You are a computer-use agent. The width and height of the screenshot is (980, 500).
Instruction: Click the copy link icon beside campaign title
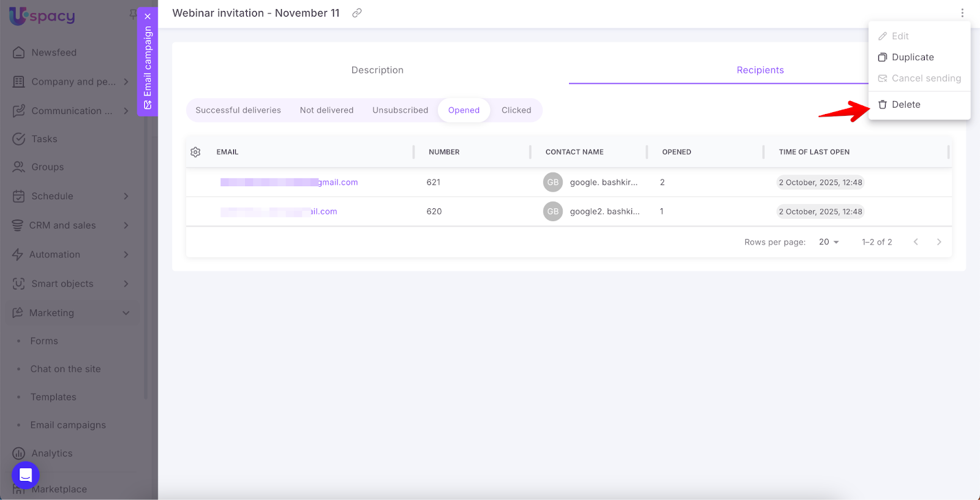coord(356,13)
